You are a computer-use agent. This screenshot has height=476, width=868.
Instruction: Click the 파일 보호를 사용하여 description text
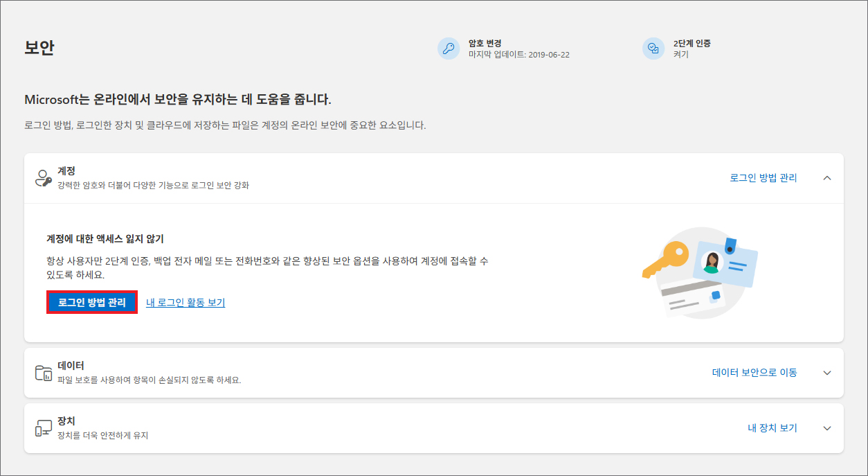[150, 380]
